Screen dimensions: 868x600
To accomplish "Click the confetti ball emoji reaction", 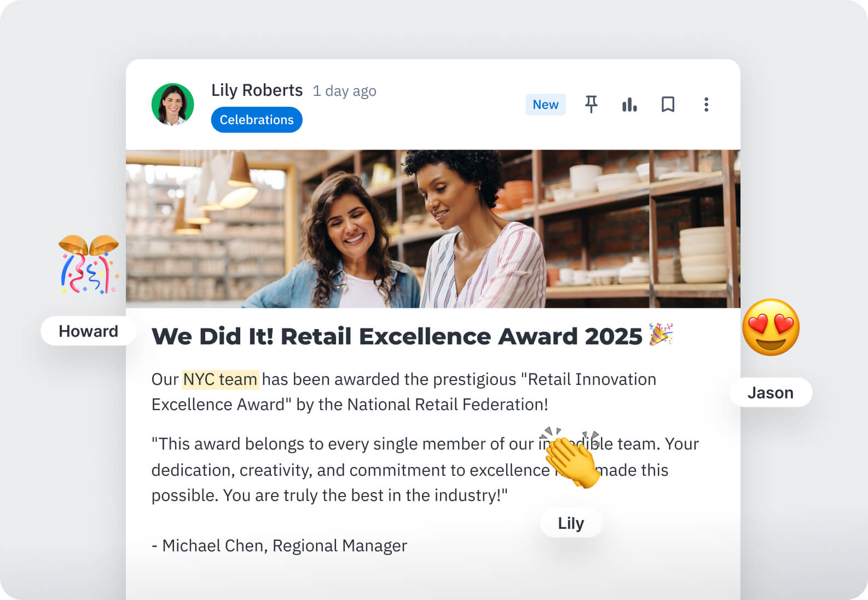I will tap(89, 264).
